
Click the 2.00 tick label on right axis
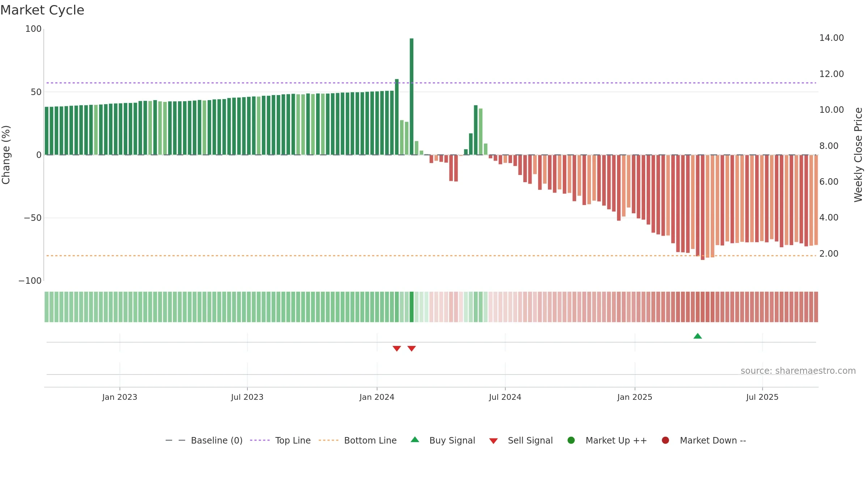tap(829, 254)
